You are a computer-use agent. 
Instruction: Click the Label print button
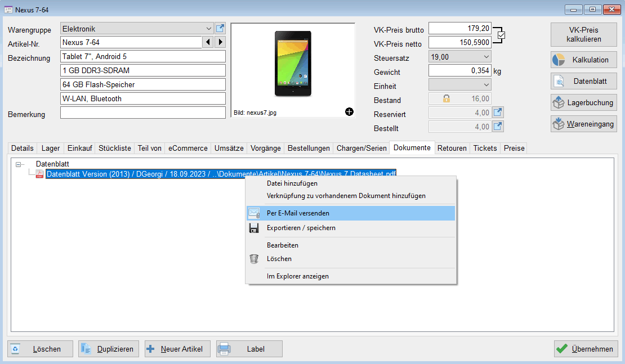[249, 349]
